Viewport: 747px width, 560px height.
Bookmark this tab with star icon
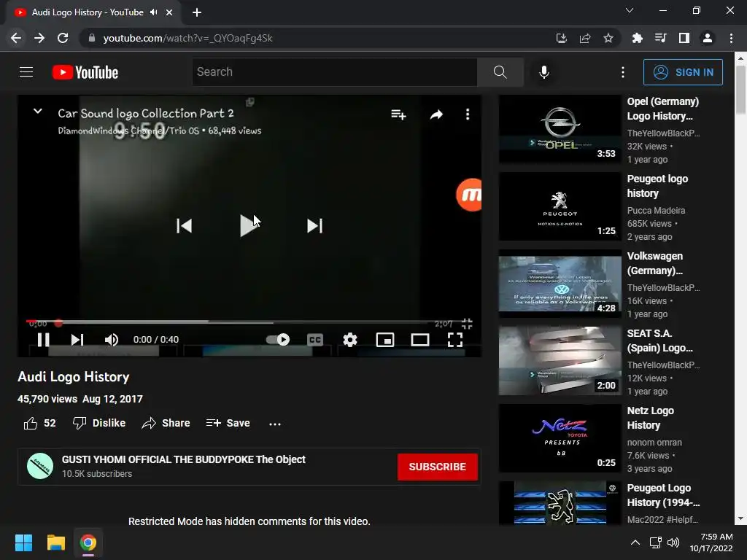tap(608, 38)
